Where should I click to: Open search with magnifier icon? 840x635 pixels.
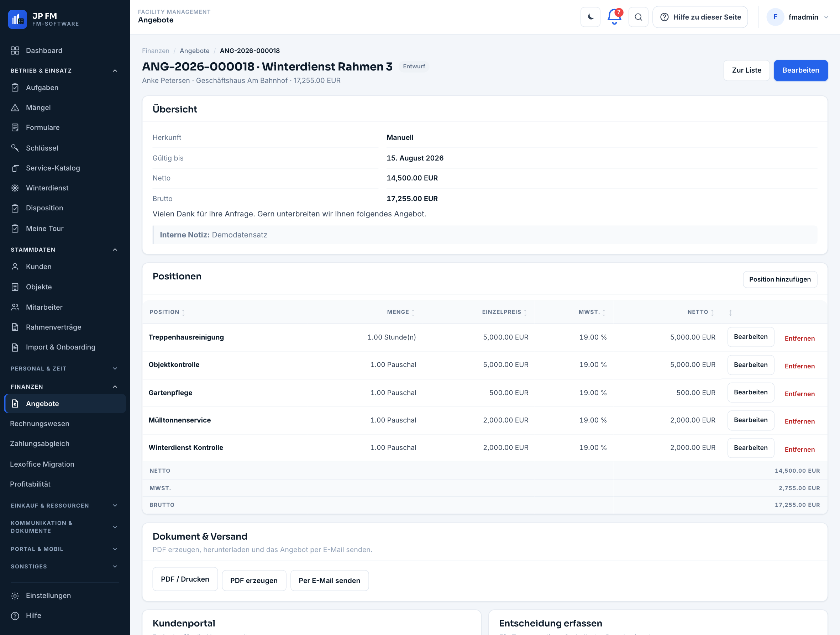coord(638,17)
